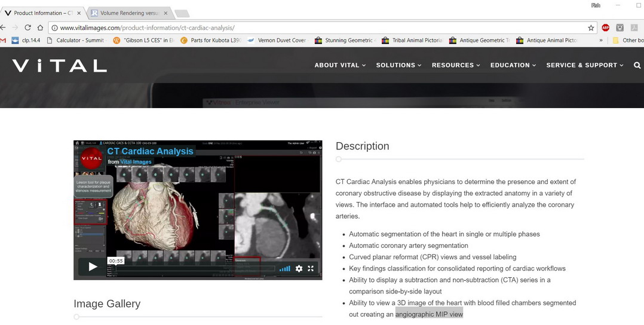Image resolution: width=644 pixels, height=325 pixels.
Task: Go to browser home page
Action: pos(40,27)
